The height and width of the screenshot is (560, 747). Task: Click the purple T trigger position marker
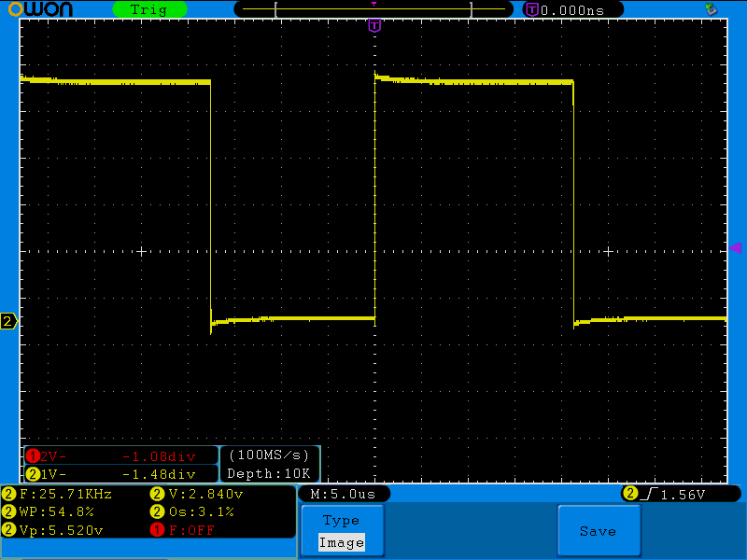(374, 25)
